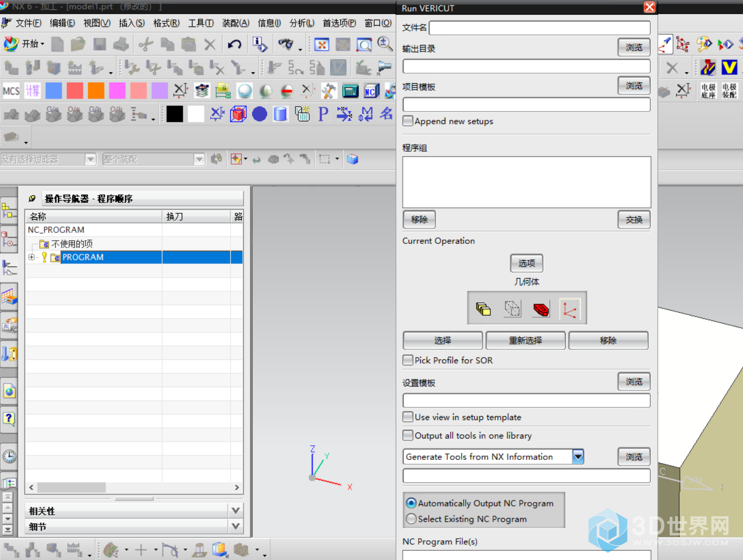
Task: Select the red solid geometry icon
Action: coord(541,309)
